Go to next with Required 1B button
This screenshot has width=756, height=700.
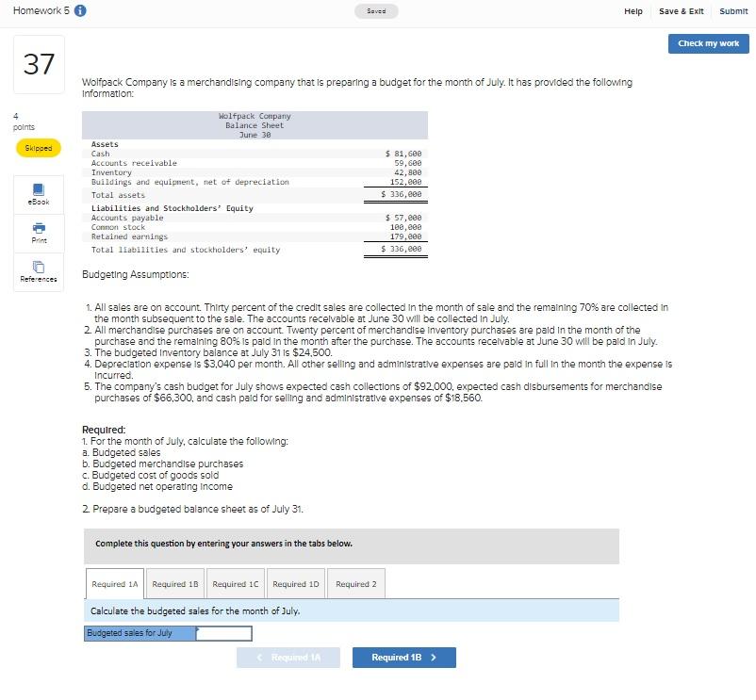404,658
